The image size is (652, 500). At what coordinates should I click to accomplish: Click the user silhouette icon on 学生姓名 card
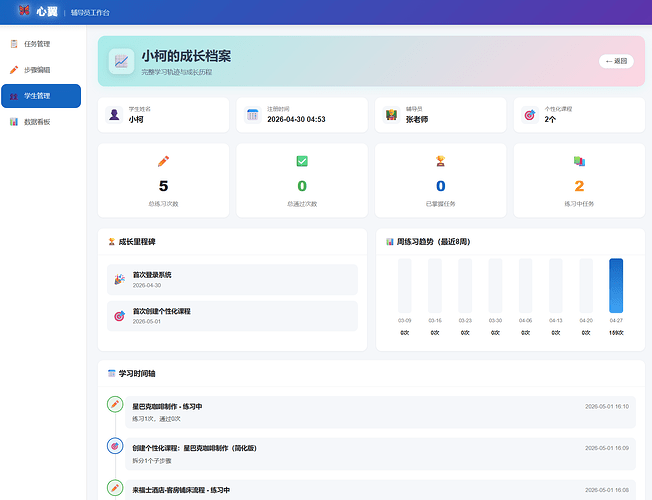[114, 114]
